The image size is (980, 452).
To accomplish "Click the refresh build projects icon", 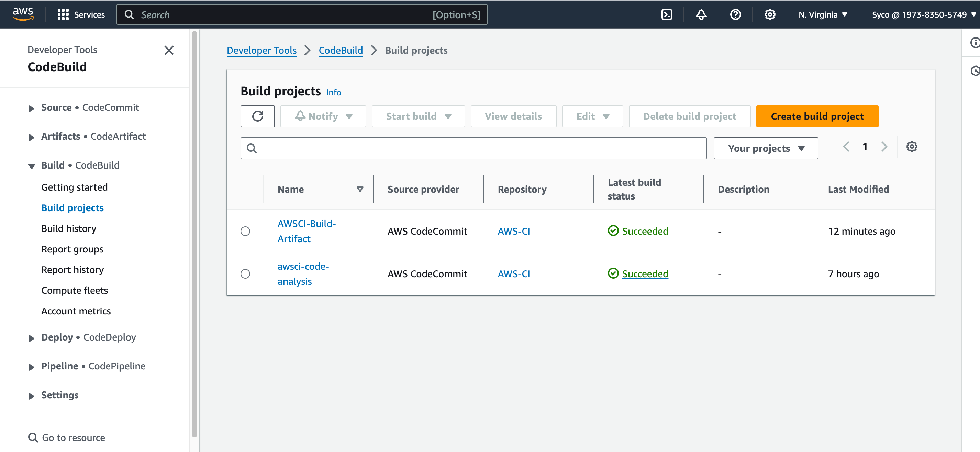I will click(x=258, y=116).
